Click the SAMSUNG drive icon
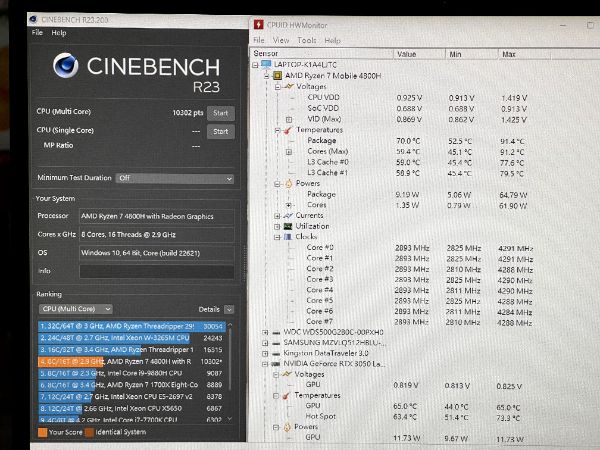Screen dimensions: 600x450 276,343
